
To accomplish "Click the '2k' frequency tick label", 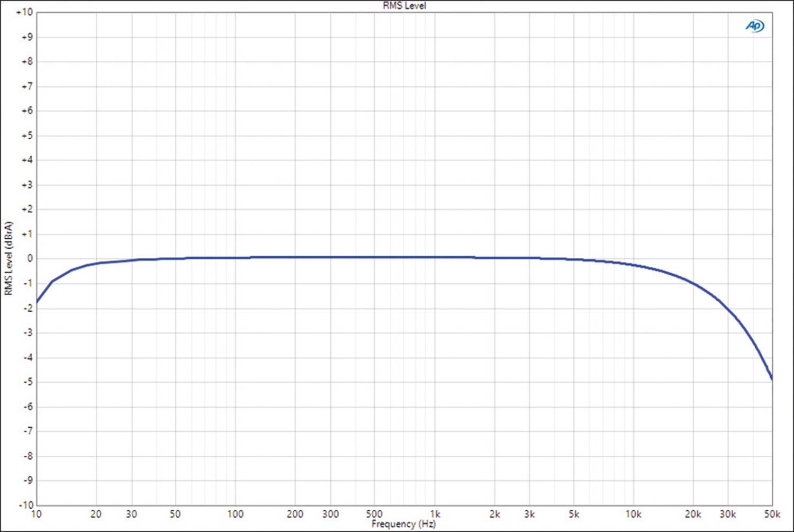I will coord(495,514).
